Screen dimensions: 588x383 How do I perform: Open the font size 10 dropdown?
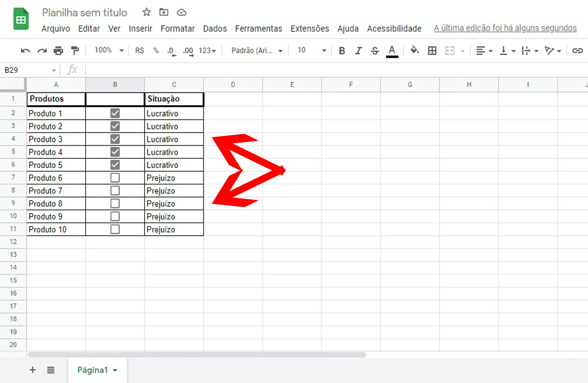pos(312,50)
